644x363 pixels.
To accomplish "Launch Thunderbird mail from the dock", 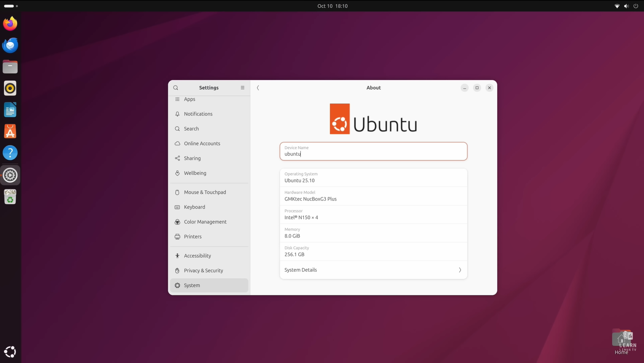I will tap(10, 45).
